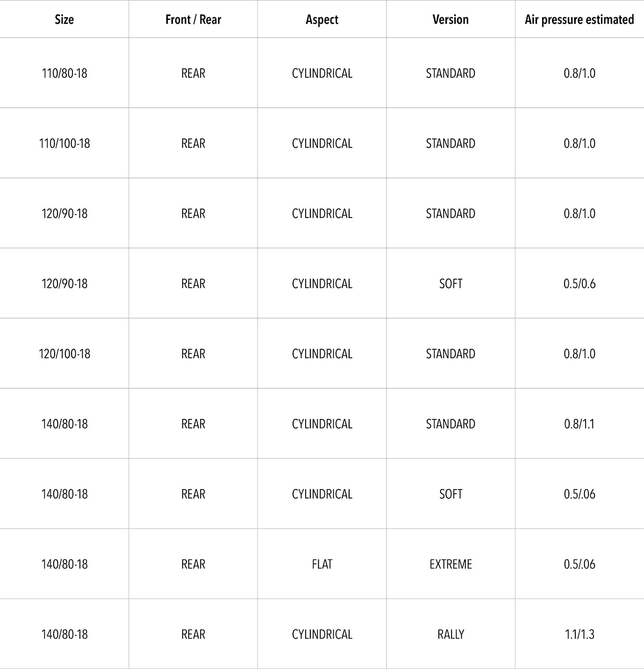This screenshot has width=644, height=669.
Task: Click REAR in the RALLY row
Action: click(x=193, y=634)
